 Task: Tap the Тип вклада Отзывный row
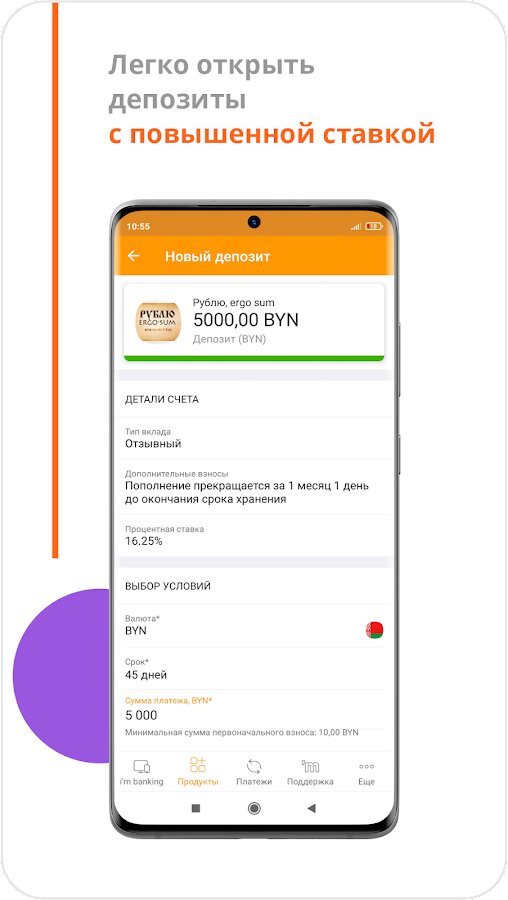pos(254,438)
